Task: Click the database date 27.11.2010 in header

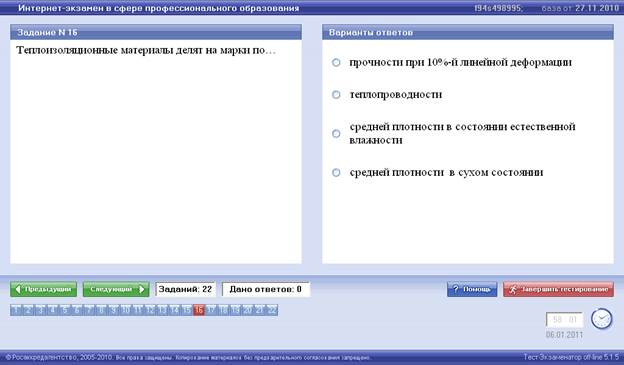Action: click(x=597, y=8)
